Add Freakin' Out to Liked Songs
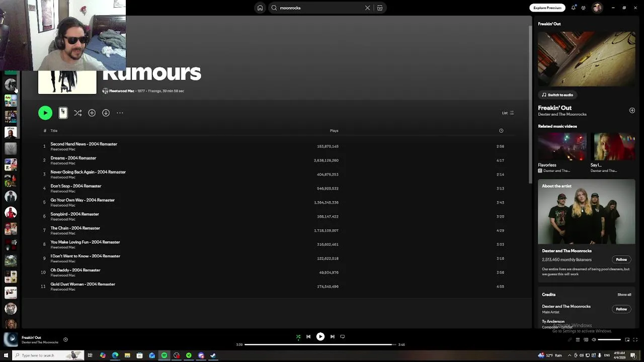Image resolution: width=644 pixels, height=362 pixels. pyautogui.click(x=632, y=111)
